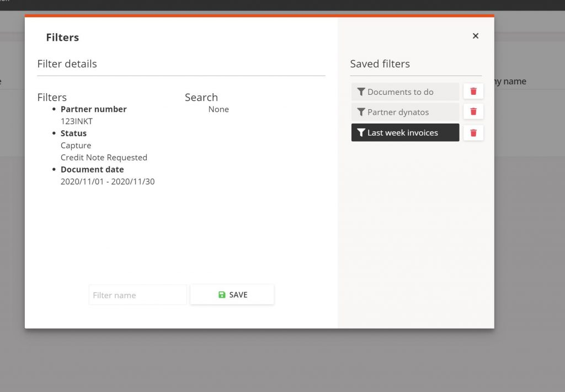Click the 2020/11/01 - 2020/11/30 date range
Viewport: 565px width, 392px height.
(x=108, y=181)
